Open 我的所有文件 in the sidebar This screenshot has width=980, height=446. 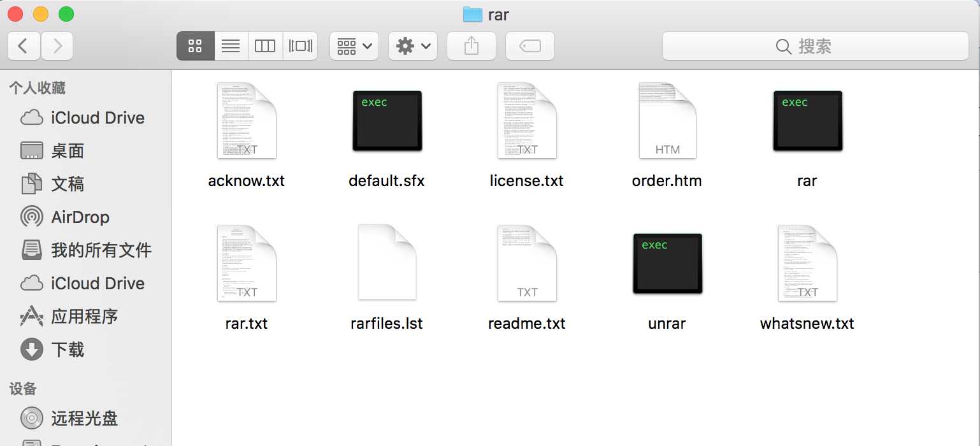tap(86, 250)
